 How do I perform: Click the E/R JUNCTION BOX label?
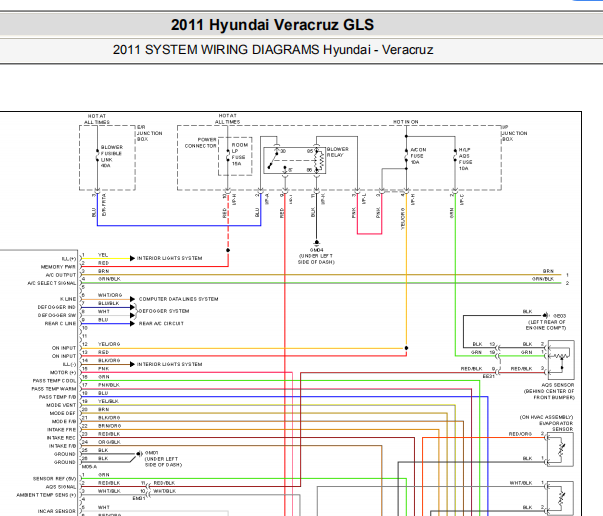[x=149, y=133]
